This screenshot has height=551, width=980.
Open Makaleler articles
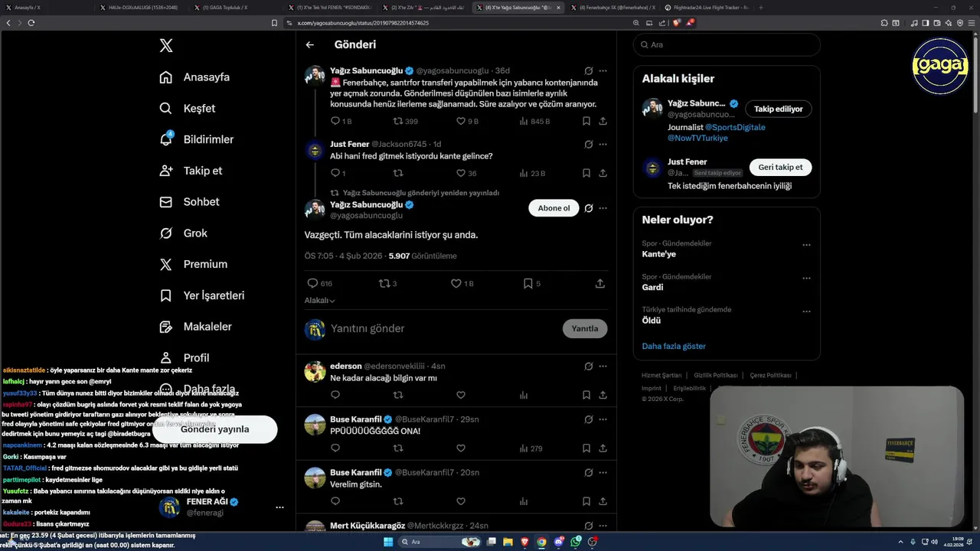coord(195,327)
